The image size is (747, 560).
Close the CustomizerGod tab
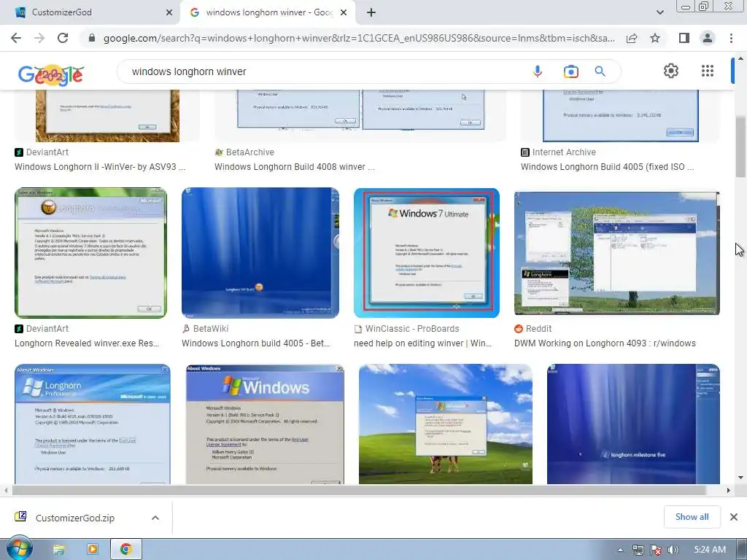point(169,12)
